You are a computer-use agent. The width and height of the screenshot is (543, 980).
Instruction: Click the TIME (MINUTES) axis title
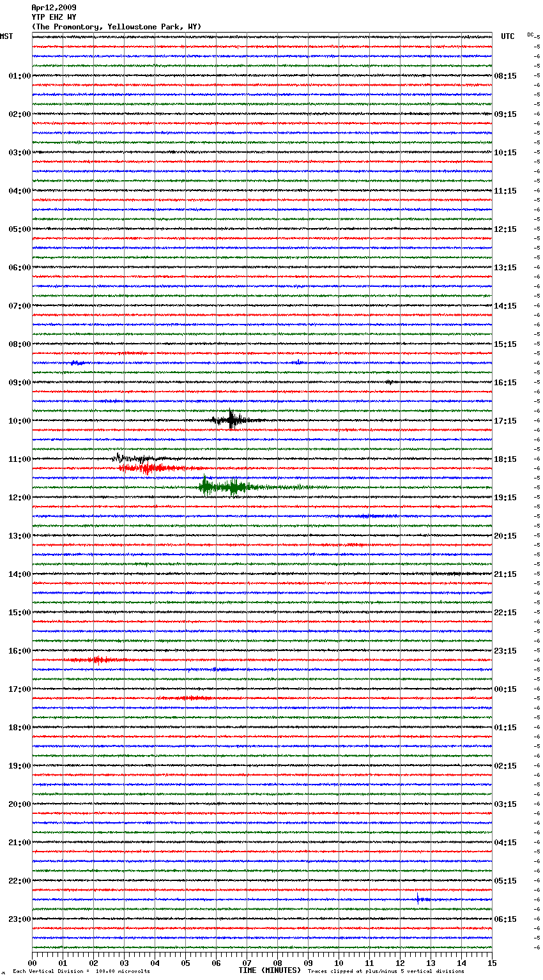(x=270, y=970)
